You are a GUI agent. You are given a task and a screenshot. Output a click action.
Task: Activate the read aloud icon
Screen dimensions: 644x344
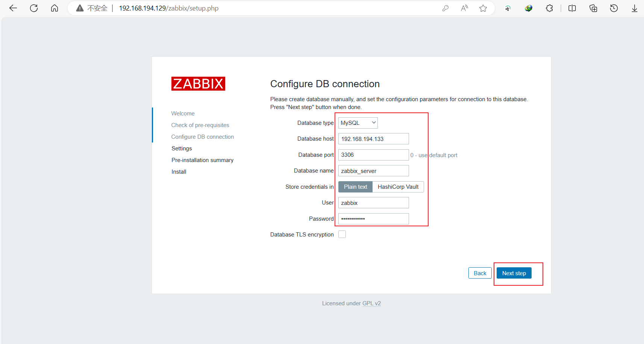[x=464, y=8]
